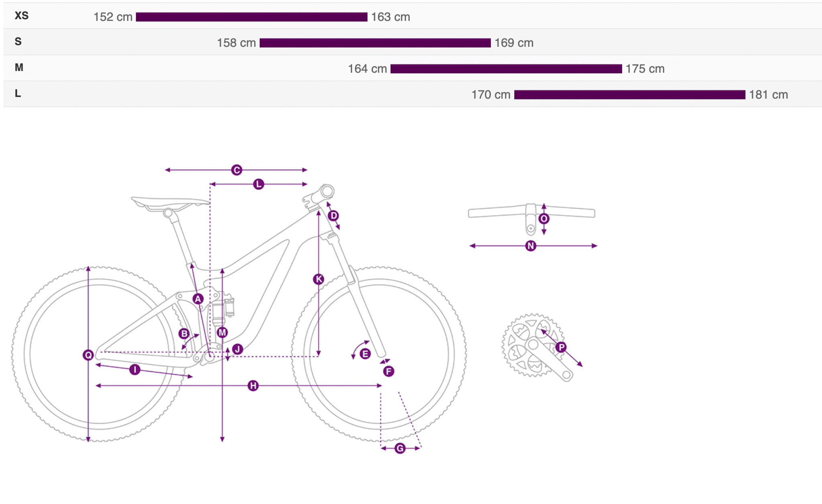Click the O stem length marker

(x=544, y=219)
